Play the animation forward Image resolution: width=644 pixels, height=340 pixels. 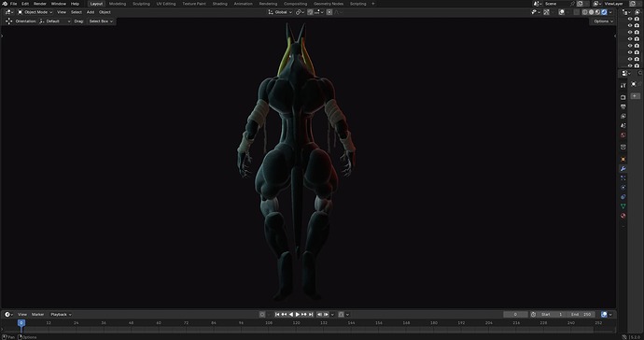[298, 315]
